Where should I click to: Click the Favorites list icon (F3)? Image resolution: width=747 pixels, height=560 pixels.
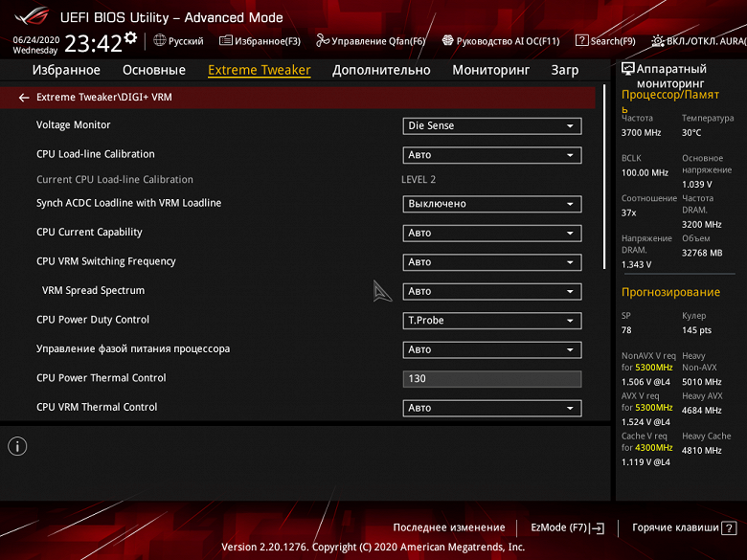(226, 40)
